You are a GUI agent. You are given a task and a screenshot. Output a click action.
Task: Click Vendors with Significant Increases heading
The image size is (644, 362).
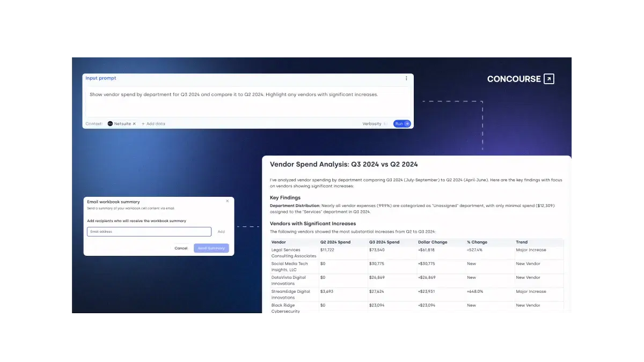313,224
